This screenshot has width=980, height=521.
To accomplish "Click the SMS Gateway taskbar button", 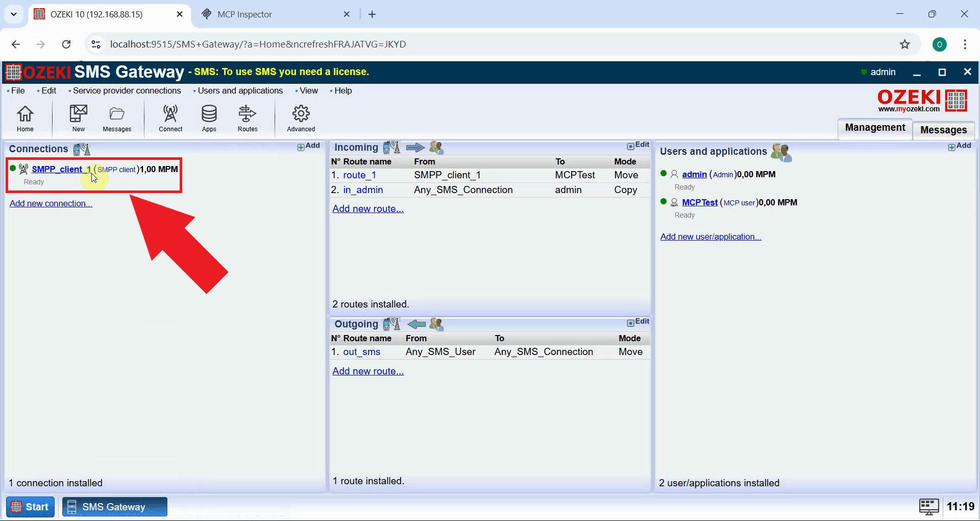I will 114,506.
